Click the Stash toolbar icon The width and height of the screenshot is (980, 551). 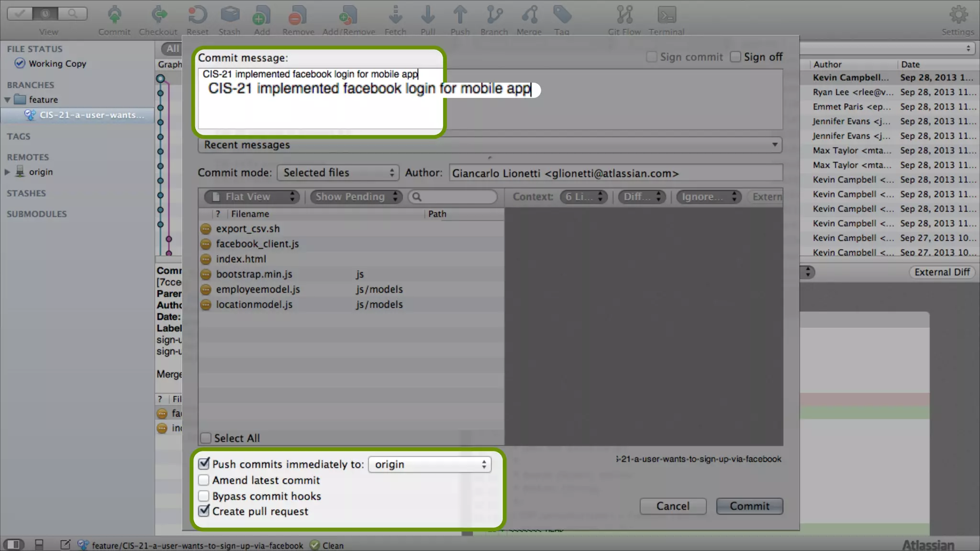point(230,15)
